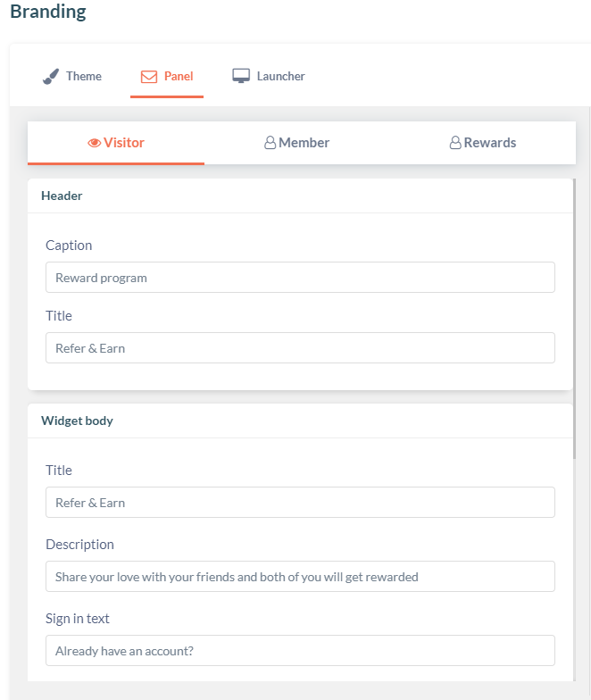Click the Sign in text field
The width and height of the screenshot is (591, 700).
(300, 650)
